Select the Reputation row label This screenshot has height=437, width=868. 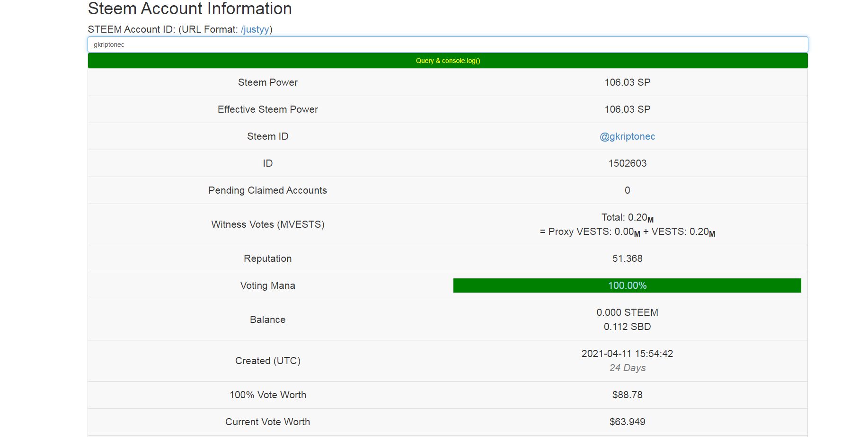click(x=268, y=259)
